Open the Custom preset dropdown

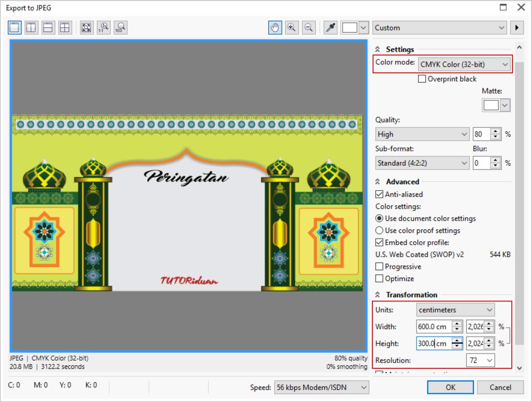click(439, 28)
